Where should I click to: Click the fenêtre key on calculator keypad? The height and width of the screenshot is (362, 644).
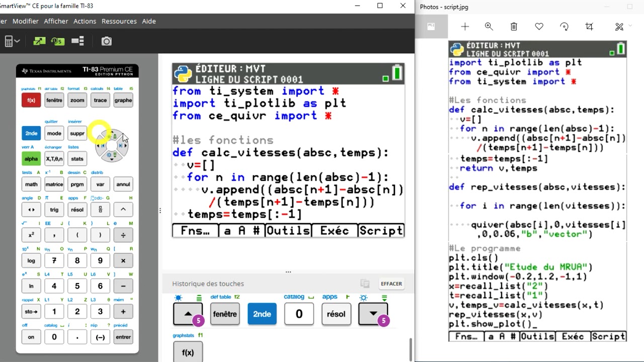click(54, 100)
